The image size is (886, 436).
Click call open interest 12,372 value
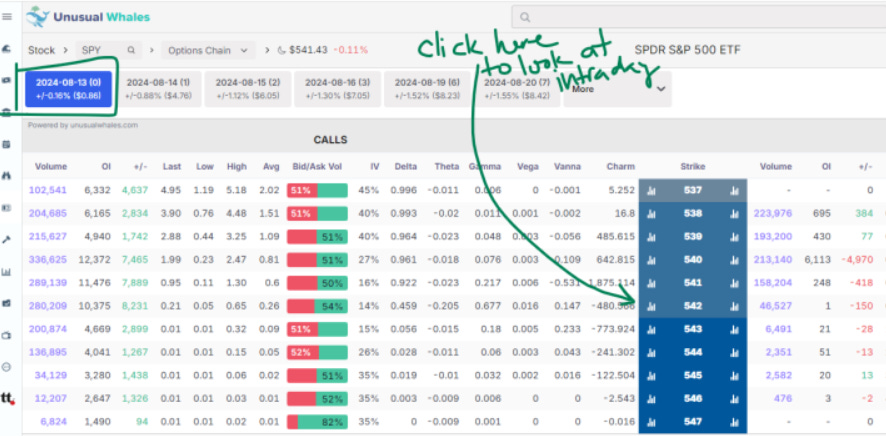pos(96,260)
